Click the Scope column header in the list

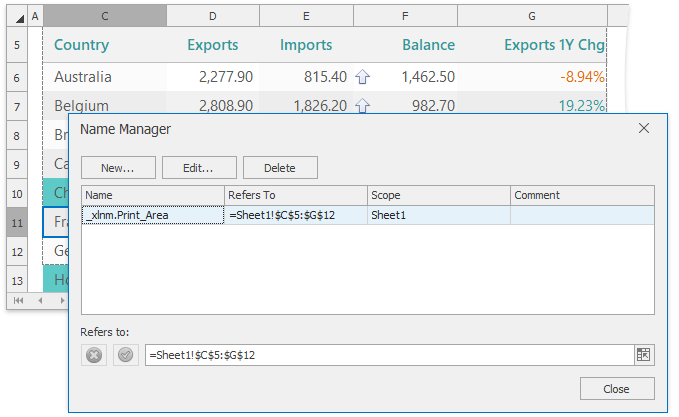click(438, 195)
